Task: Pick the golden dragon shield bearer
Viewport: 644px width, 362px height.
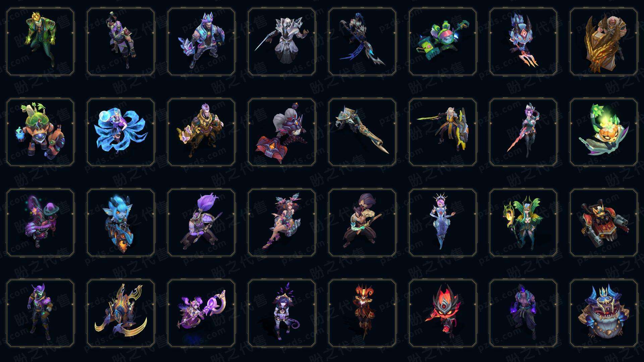Action: coord(604,42)
